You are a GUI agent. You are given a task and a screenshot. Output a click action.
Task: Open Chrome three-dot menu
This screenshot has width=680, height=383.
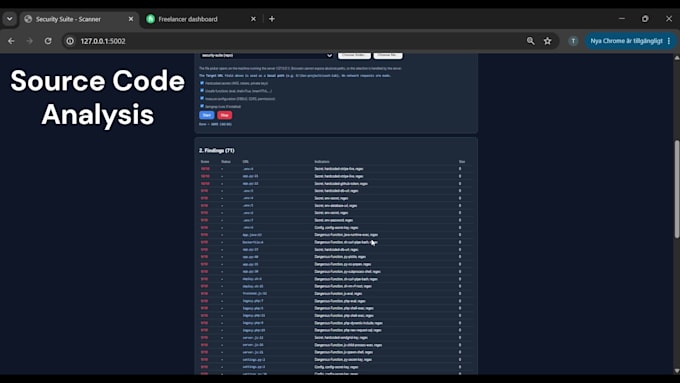(669, 41)
